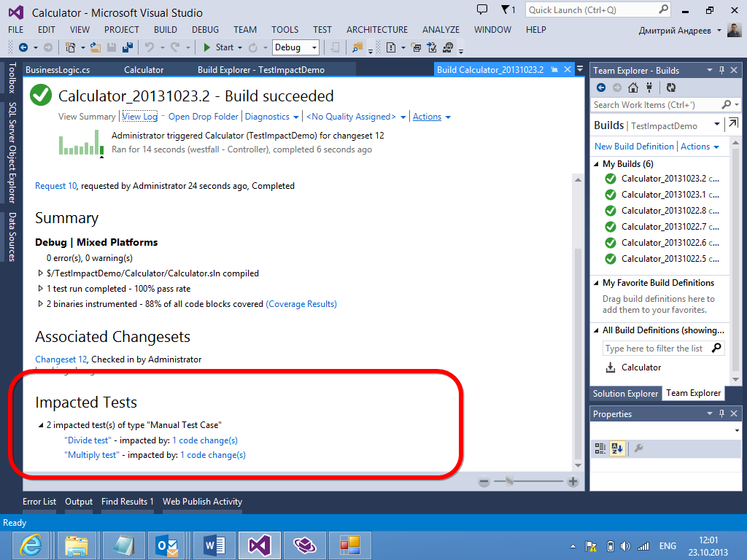The height and width of the screenshot is (560, 747).
Task: Open the Error List tab
Action: pos(39,502)
